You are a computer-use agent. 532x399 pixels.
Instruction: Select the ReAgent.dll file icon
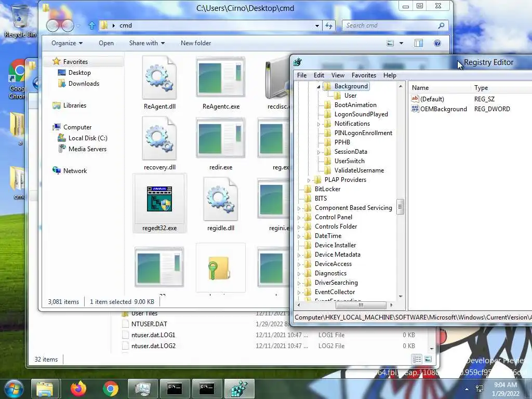point(159,79)
